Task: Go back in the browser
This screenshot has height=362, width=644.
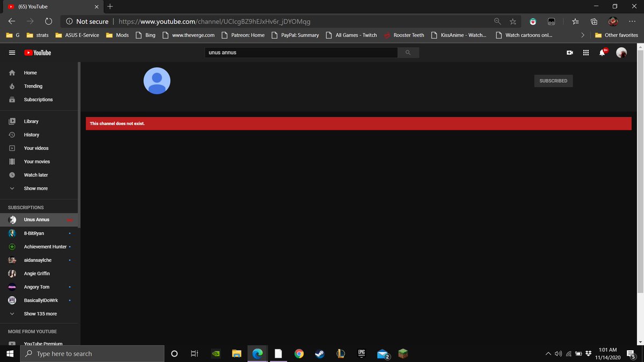Action: pos(12,21)
